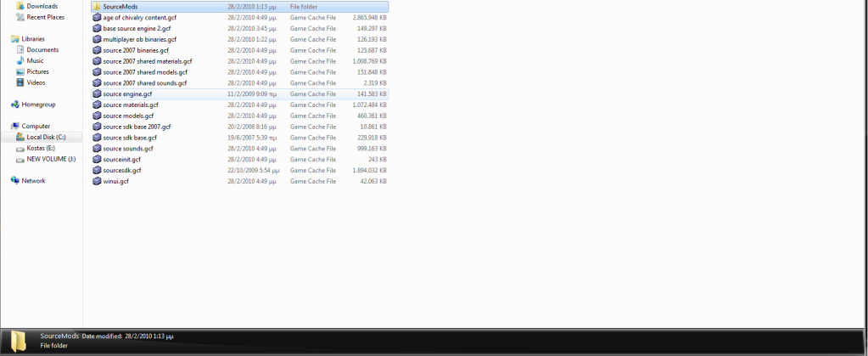This screenshot has height=356, width=868.
Task: Click the large folder thumbnail in details pane
Action: tap(19, 341)
